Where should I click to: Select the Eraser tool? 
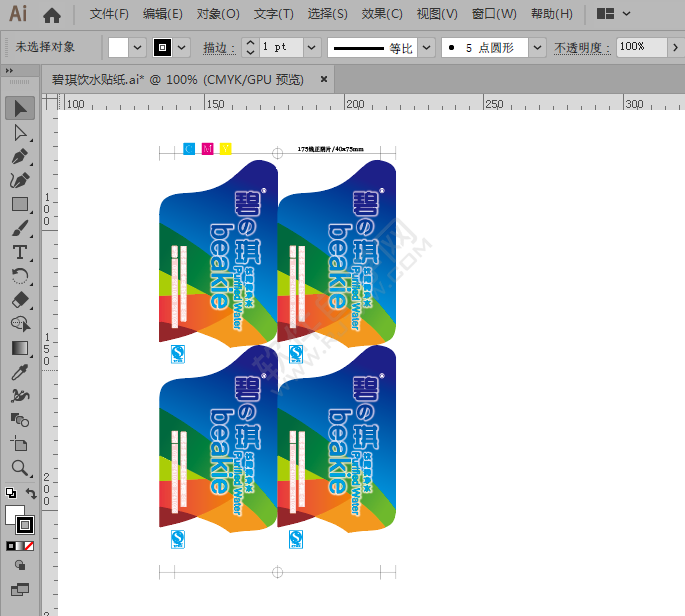point(20,300)
